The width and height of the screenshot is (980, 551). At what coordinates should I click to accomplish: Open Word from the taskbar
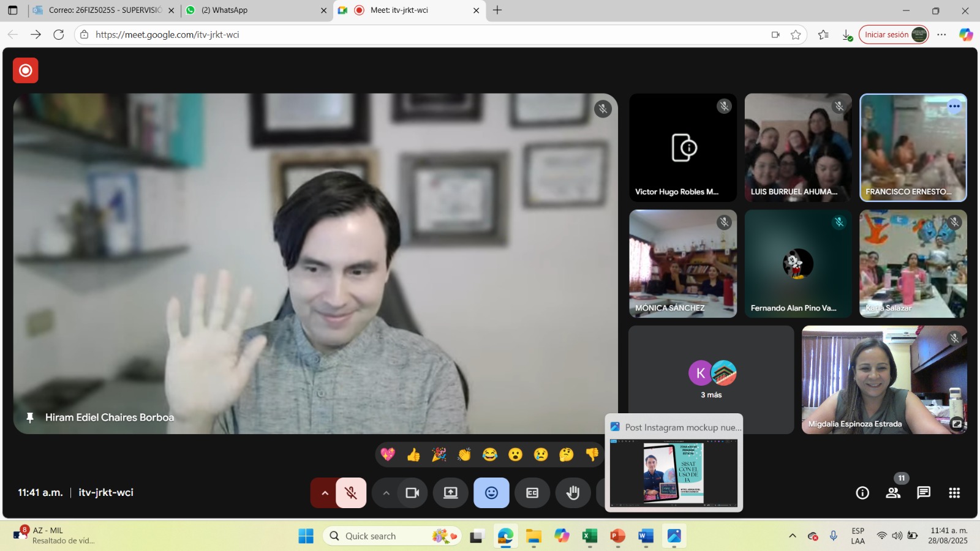tap(646, 536)
